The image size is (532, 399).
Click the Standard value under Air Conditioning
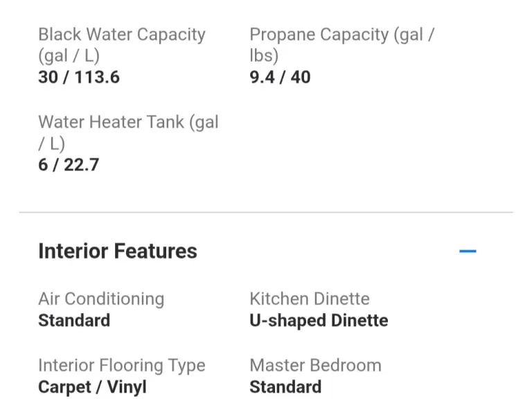[x=74, y=321]
